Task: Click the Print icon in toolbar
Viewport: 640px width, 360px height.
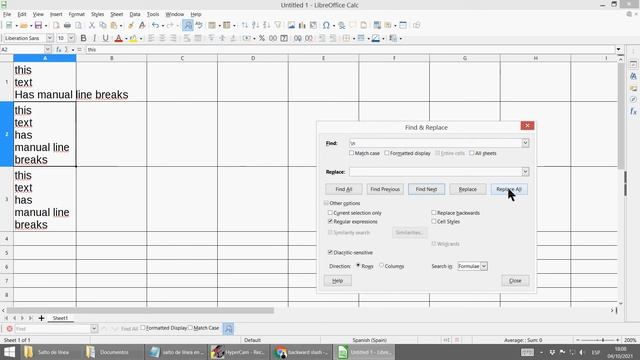Action: [x=67, y=25]
